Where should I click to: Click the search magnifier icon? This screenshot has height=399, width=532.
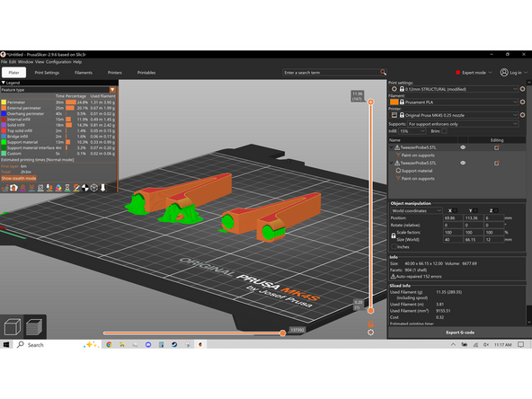point(383,72)
